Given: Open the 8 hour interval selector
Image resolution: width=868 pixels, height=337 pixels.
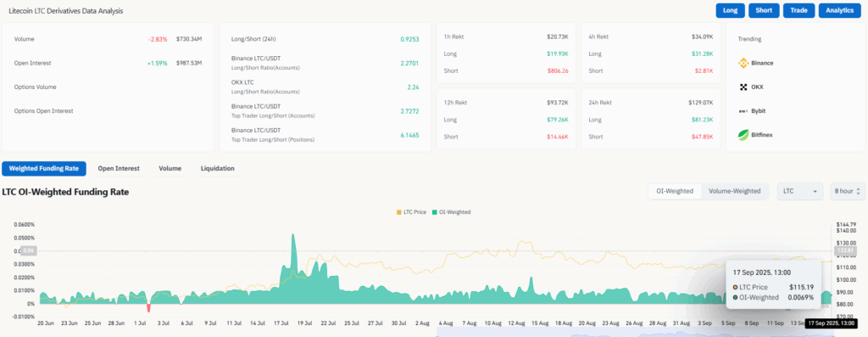Looking at the screenshot, I should coord(847,191).
